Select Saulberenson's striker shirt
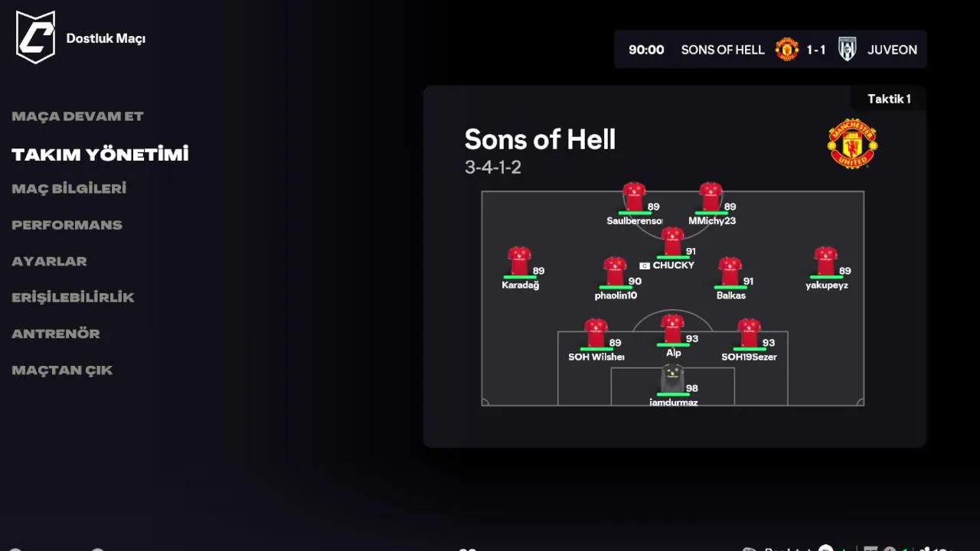 [x=634, y=197]
